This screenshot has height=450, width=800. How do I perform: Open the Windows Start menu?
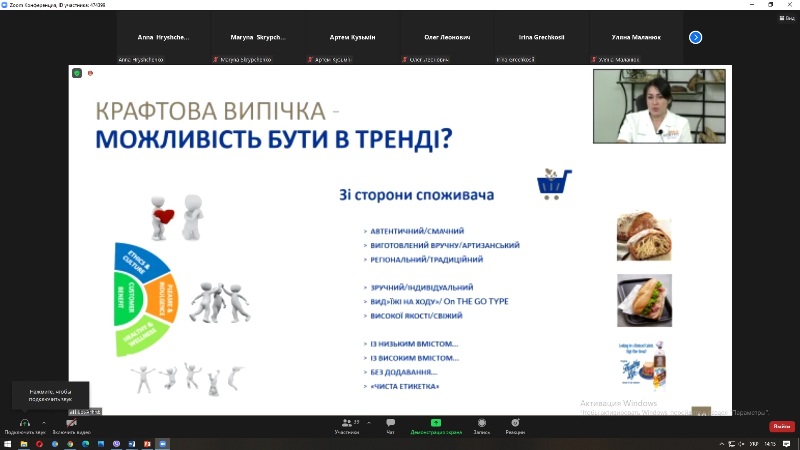click(x=7, y=444)
